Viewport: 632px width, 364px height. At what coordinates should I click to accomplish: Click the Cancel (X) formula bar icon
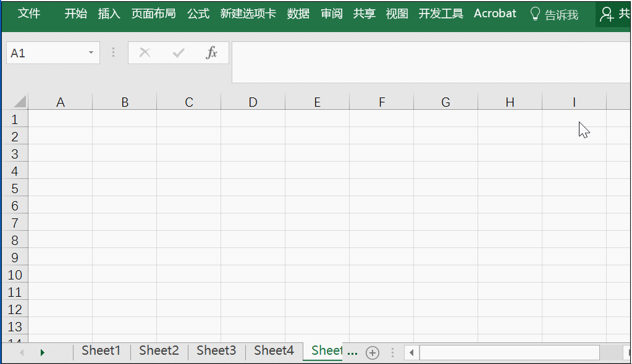click(x=145, y=52)
